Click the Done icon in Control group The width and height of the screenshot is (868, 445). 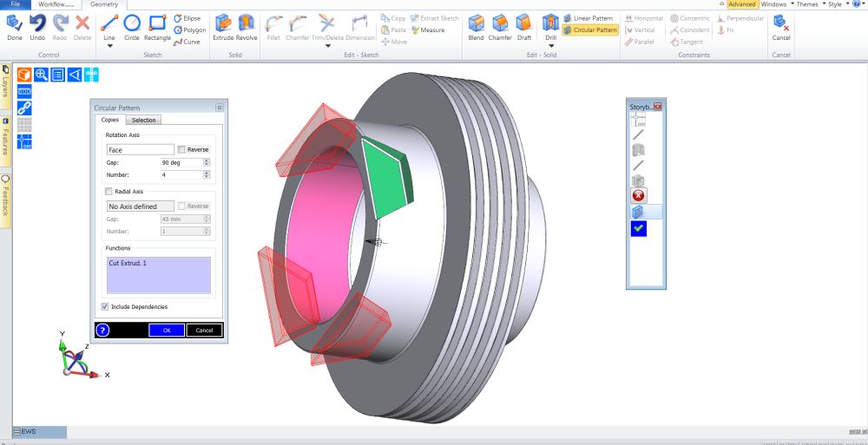(x=15, y=28)
